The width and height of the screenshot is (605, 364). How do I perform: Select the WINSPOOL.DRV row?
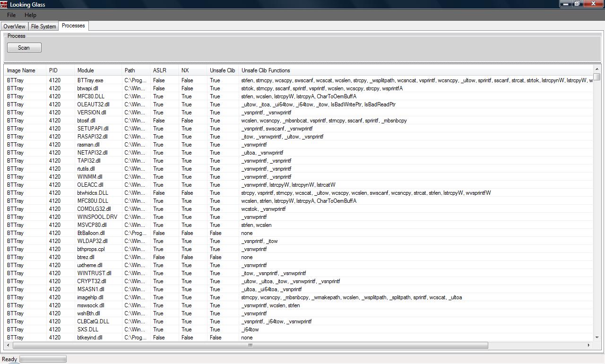pos(299,217)
